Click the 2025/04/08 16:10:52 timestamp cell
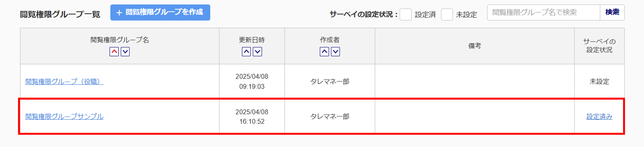This screenshot has height=147, width=644. [x=252, y=116]
